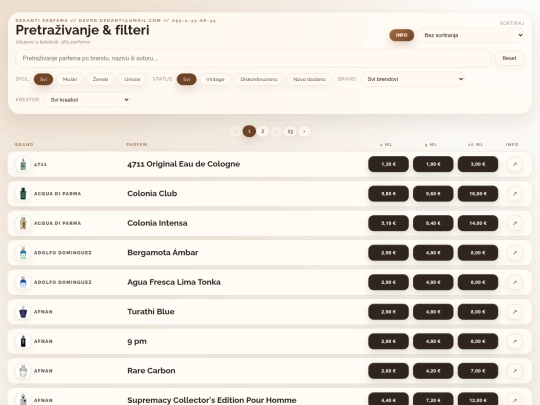This screenshot has width=540, height=405.
Task: Filter by Novo dodano status
Action: [309, 79]
